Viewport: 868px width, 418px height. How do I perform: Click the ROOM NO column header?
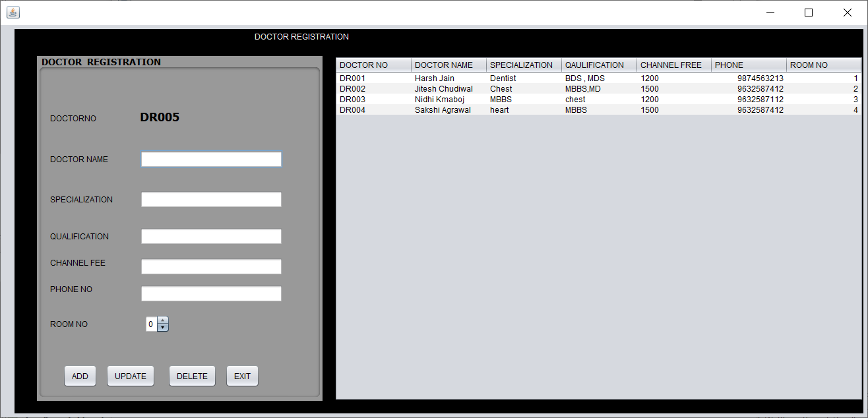(x=824, y=65)
